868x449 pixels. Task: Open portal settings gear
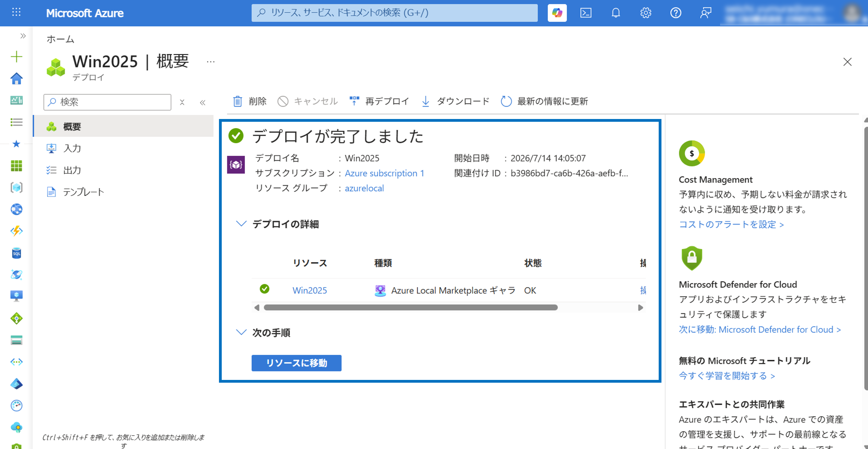(646, 13)
